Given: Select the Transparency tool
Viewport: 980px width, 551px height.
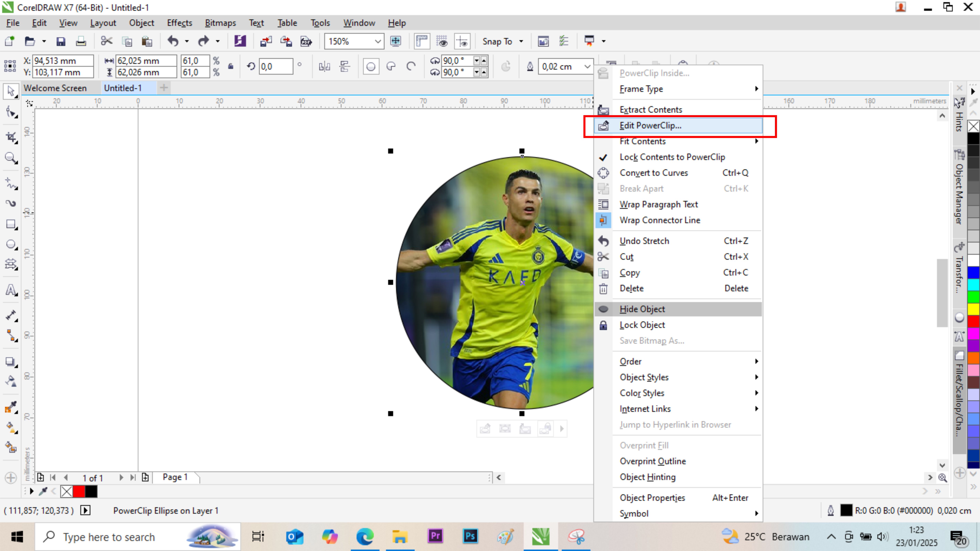Looking at the screenshot, I should 11,381.
